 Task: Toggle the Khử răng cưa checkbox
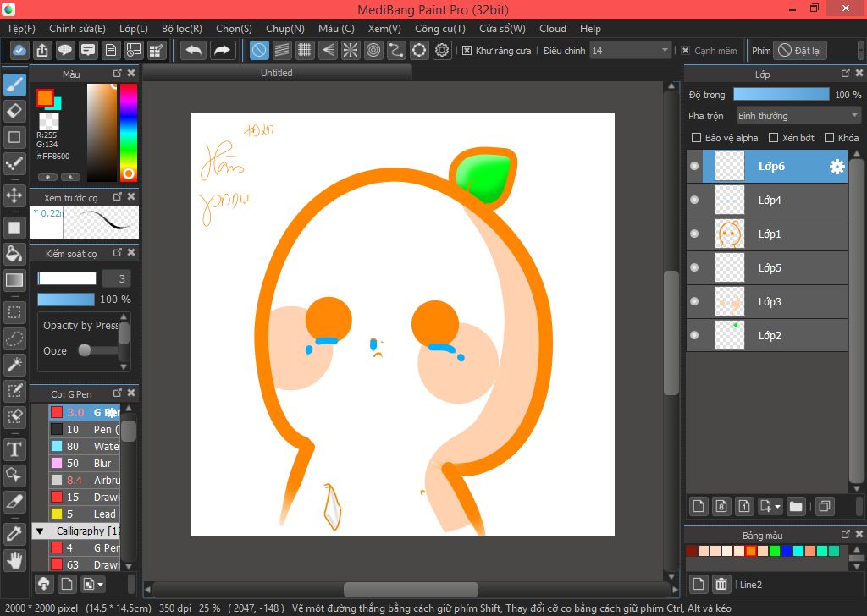pyautogui.click(x=467, y=51)
